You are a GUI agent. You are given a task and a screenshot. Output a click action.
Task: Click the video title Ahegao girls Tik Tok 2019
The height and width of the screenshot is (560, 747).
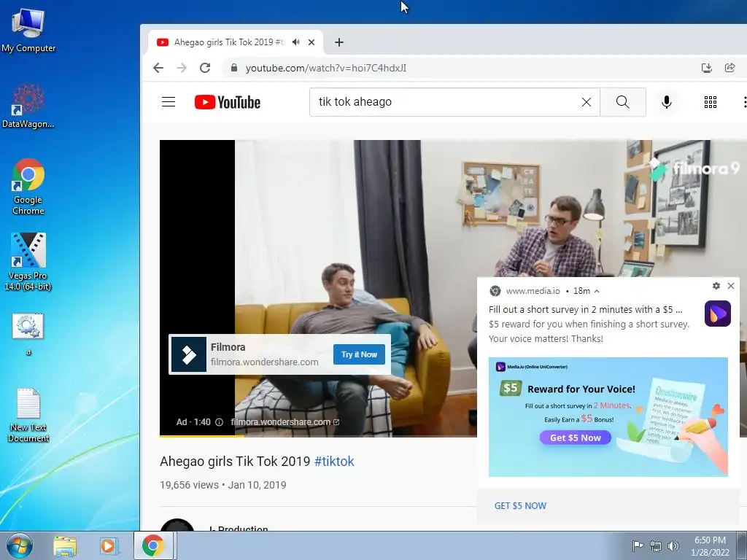point(235,462)
